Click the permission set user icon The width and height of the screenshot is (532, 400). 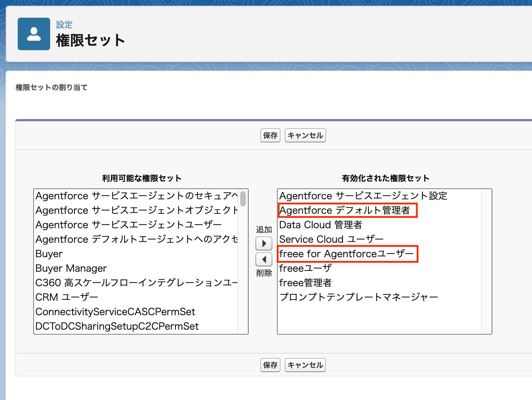(x=34, y=34)
